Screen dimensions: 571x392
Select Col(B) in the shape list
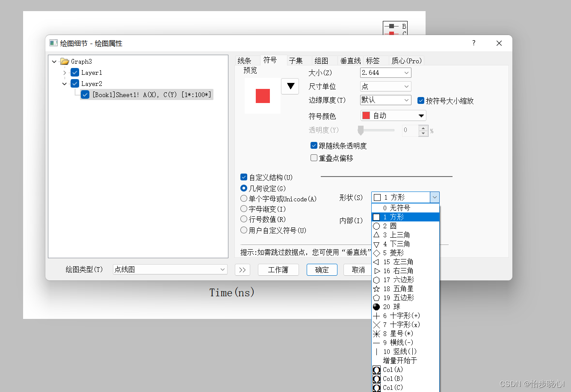(x=405, y=378)
